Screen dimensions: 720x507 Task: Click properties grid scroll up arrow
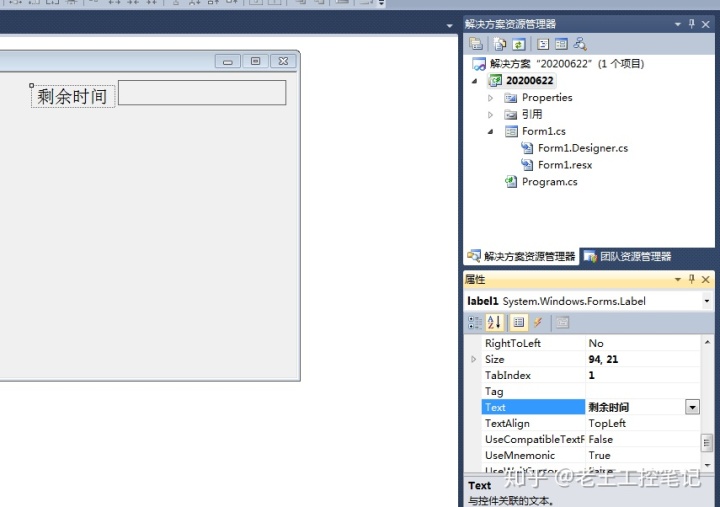(x=707, y=342)
